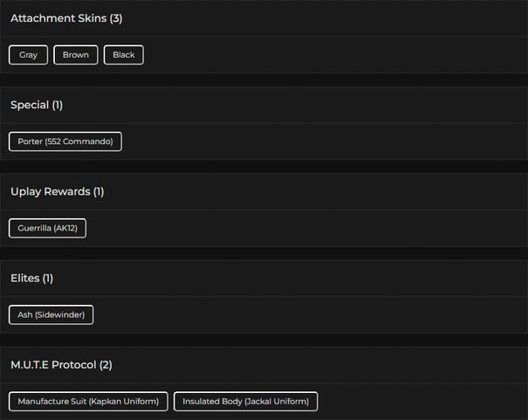Click the (1) count beside Special
The image size is (528, 420).
click(x=58, y=105)
